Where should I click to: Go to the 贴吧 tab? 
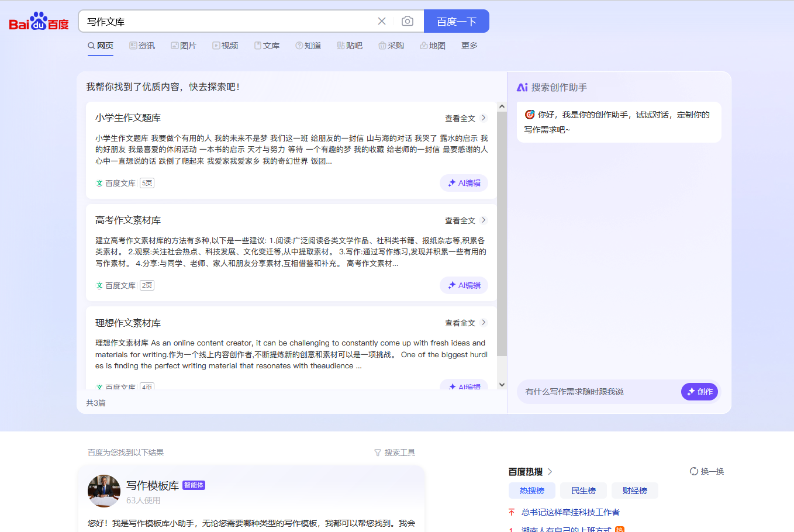click(350, 46)
